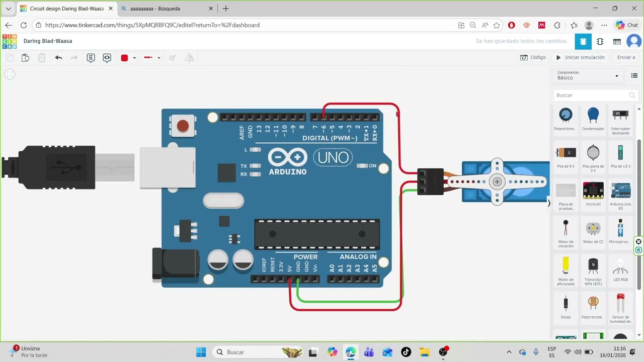
Task: Click the servo motor horn on canvas
Action: (x=497, y=182)
